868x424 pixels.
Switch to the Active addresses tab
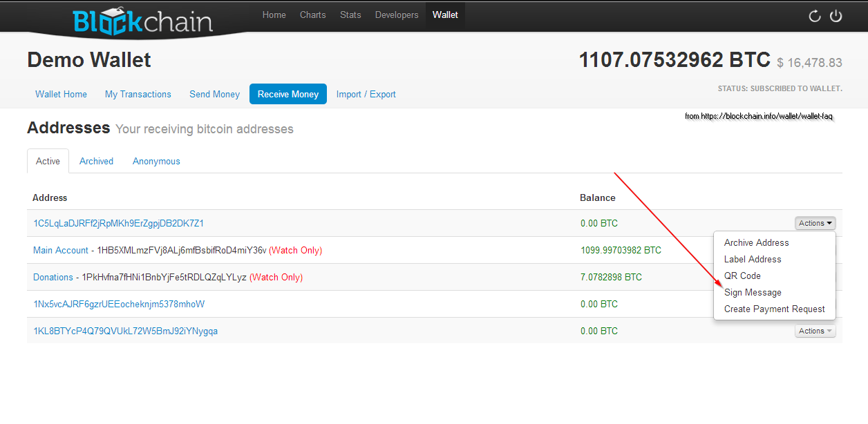pos(48,161)
